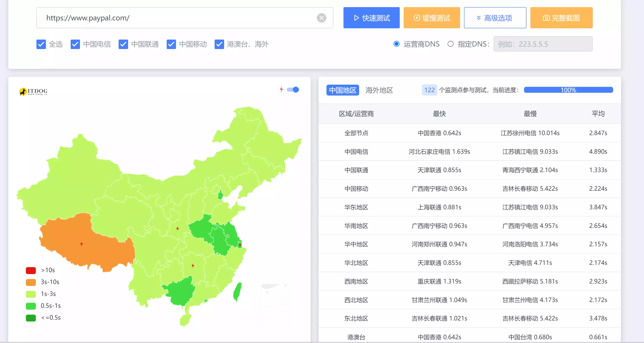Toggle the 港澳台、海外 checkbox

[219, 44]
